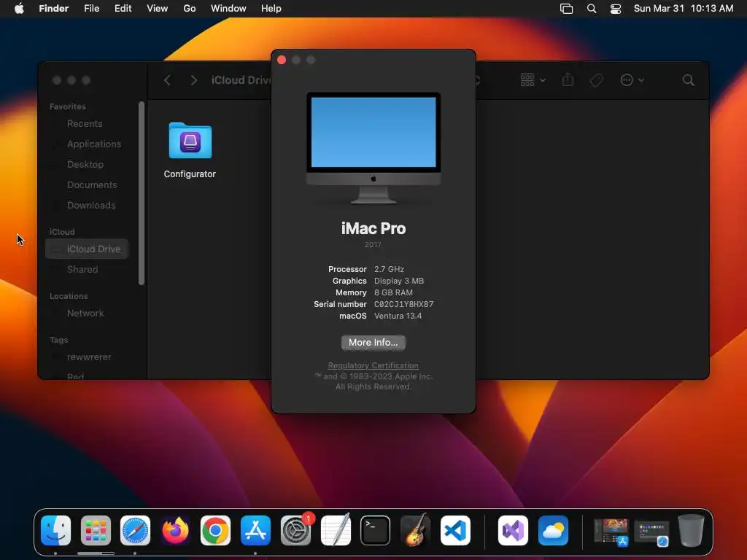Click the Tags icon in Finder toolbar
The height and width of the screenshot is (560, 747).
tap(596, 80)
